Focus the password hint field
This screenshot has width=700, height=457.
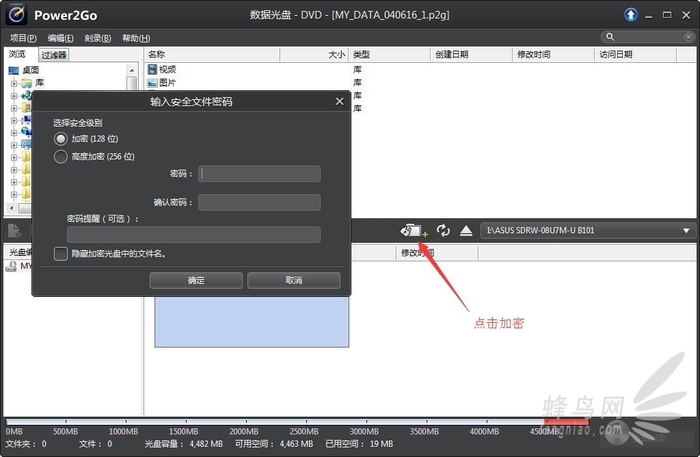coord(194,234)
